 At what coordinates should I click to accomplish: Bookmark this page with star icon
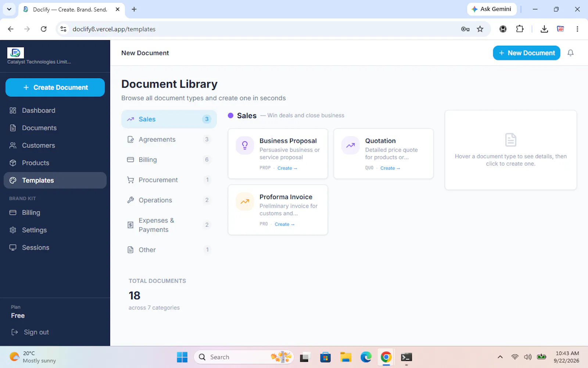pyautogui.click(x=480, y=29)
